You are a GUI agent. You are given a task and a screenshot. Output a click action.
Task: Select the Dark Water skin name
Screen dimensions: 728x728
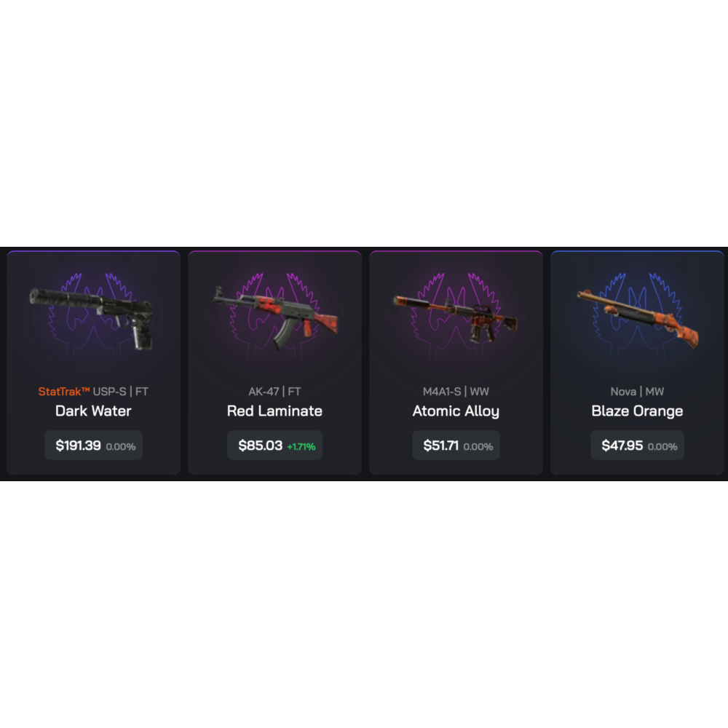pyautogui.click(x=93, y=411)
